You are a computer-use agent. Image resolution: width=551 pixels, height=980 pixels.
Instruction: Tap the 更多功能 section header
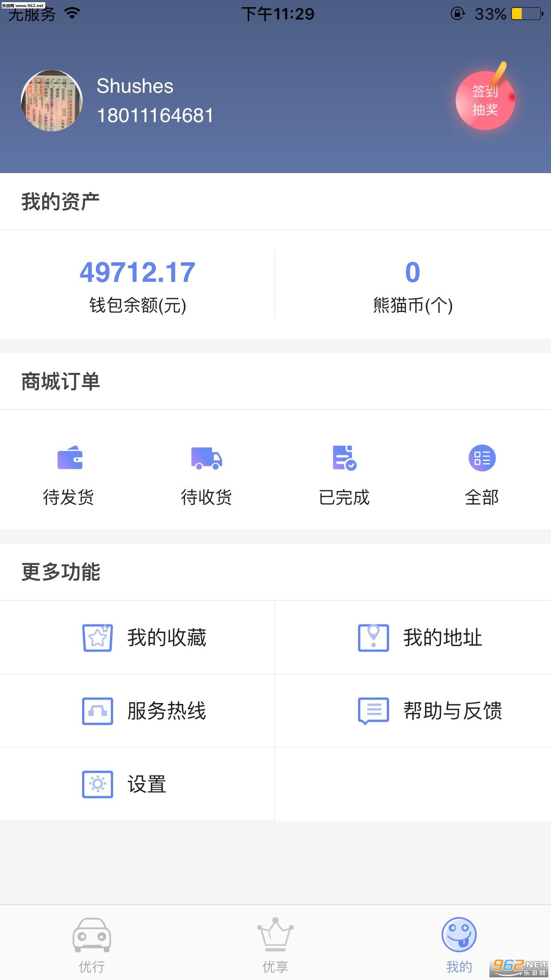tap(60, 572)
